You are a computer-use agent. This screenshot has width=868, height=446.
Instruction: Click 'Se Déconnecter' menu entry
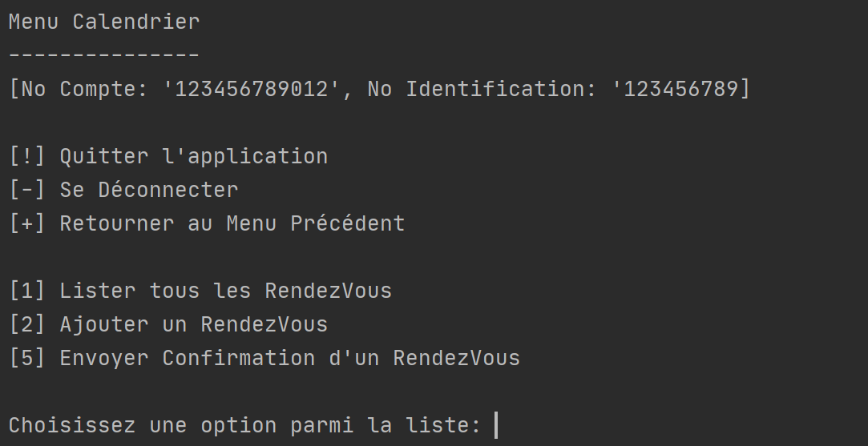click(x=149, y=190)
